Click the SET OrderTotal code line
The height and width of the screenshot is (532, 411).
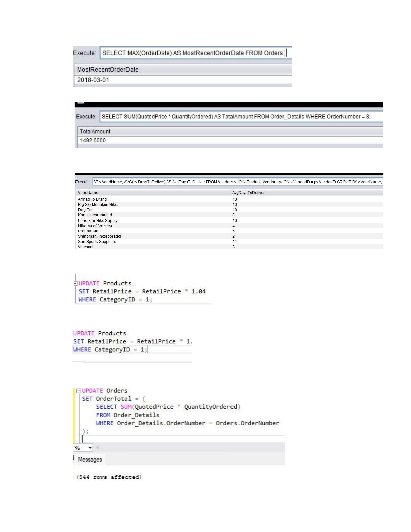113,399
